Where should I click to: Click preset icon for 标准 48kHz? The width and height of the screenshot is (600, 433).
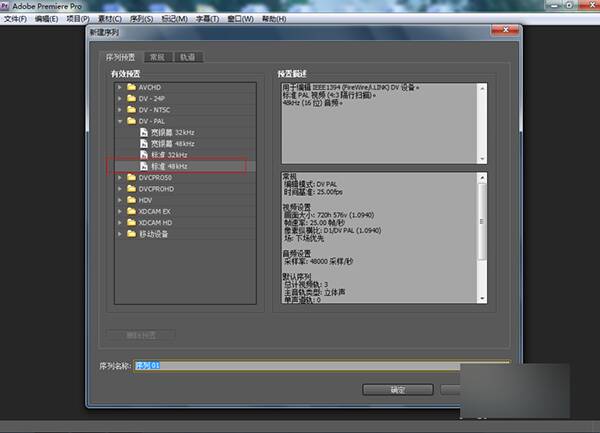pyautogui.click(x=144, y=166)
